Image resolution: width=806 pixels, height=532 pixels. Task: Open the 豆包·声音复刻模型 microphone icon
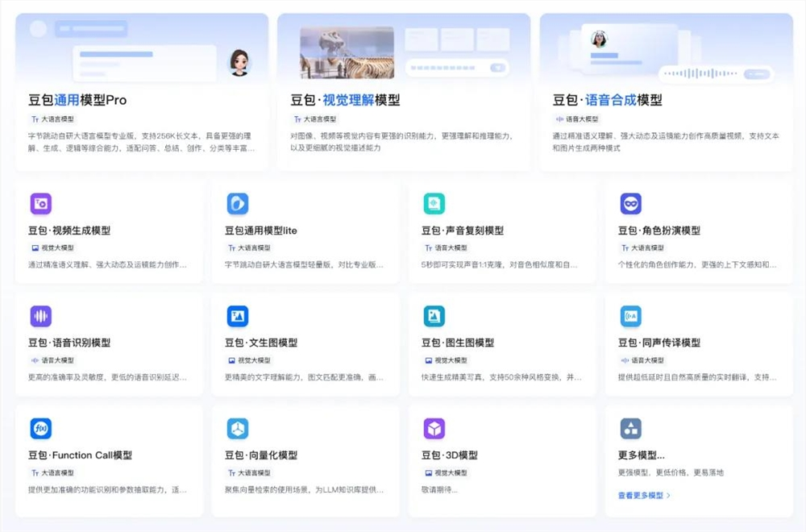[x=434, y=204]
